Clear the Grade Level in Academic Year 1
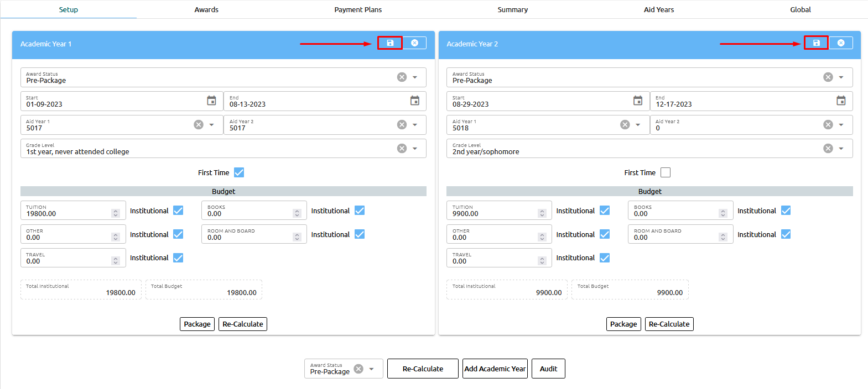The image size is (868, 389). (x=402, y=149)
